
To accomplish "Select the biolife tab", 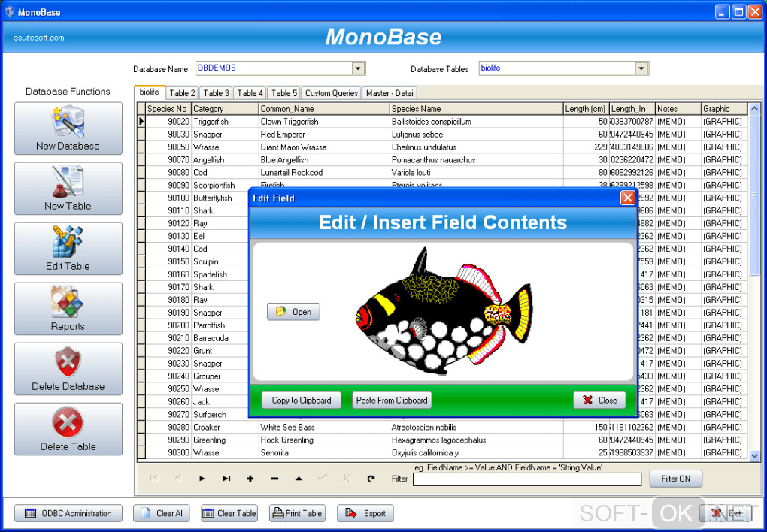I will (149, 92).
